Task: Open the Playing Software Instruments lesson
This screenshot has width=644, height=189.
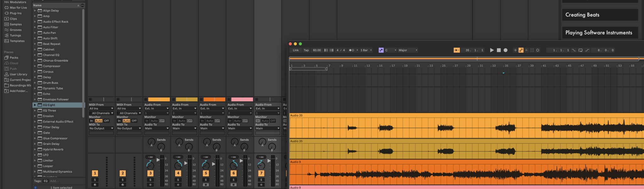Action: (600, 32)
